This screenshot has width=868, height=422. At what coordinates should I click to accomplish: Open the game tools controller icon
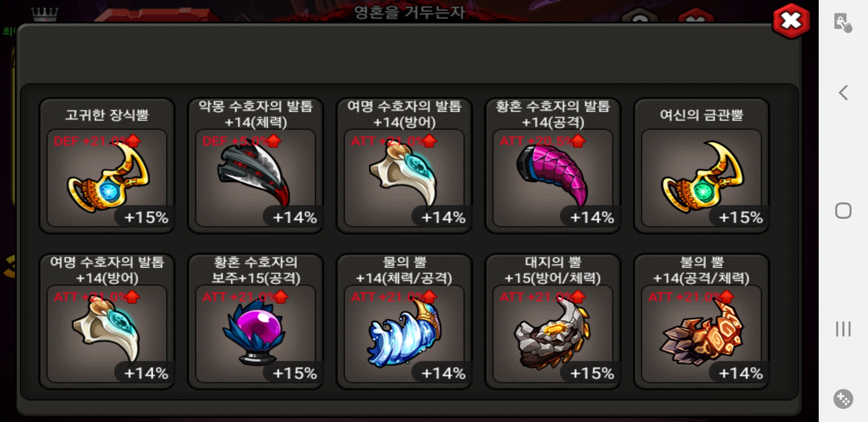click(843, 399)
